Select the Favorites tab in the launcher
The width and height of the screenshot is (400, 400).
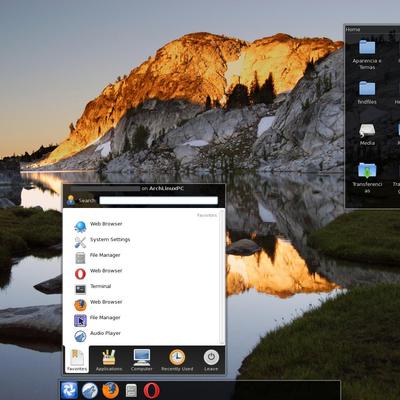click(77, 360)
